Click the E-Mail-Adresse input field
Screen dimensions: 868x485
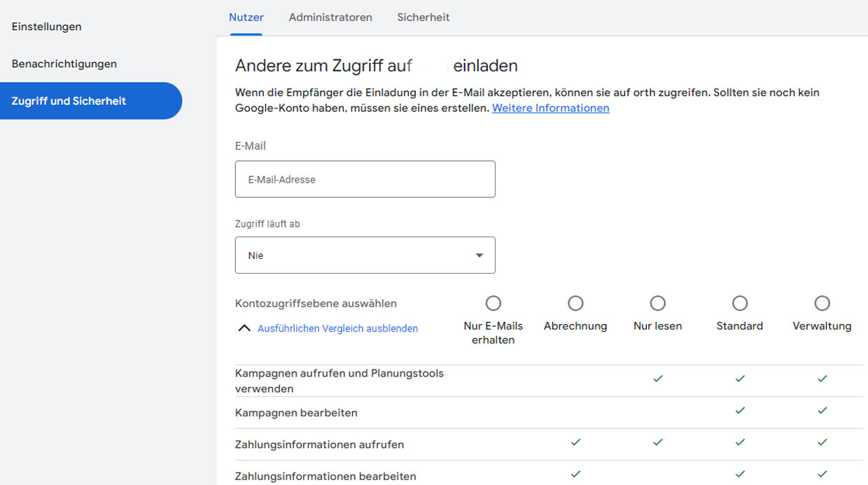point(365,179)
